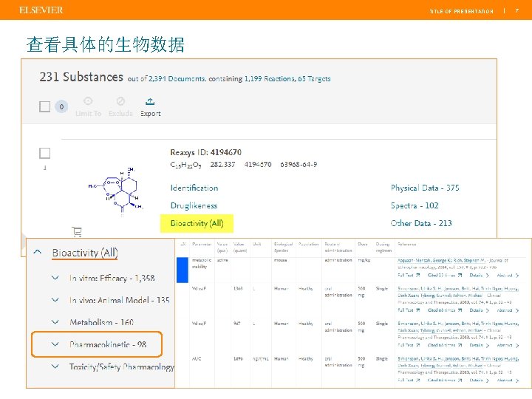Open Cited 12 times in metabolic stability row
This screenshot has width=532, height=399.
[445, 275]
